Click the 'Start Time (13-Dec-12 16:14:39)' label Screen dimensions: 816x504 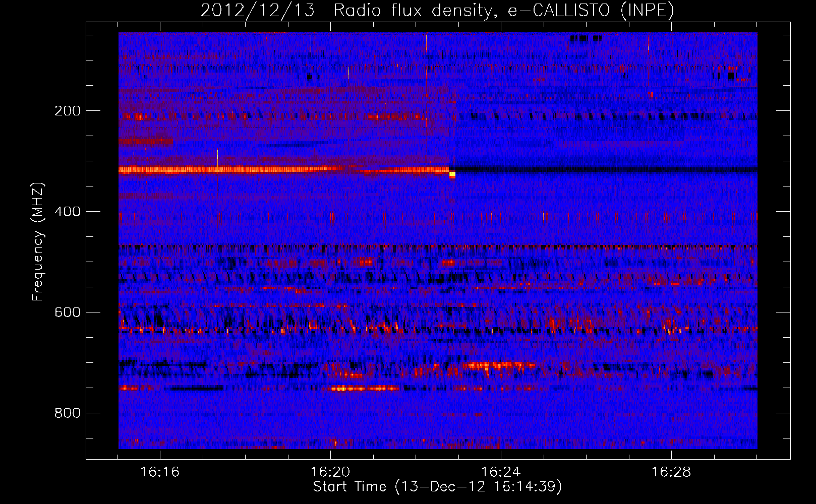(437, 487)
